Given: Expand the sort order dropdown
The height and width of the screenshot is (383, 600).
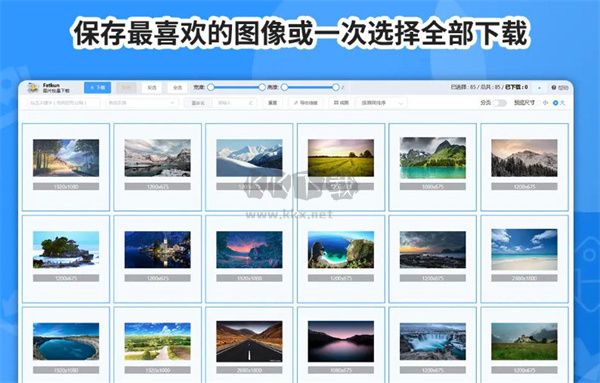Looking at the screenshot, I should click(382, 103).
